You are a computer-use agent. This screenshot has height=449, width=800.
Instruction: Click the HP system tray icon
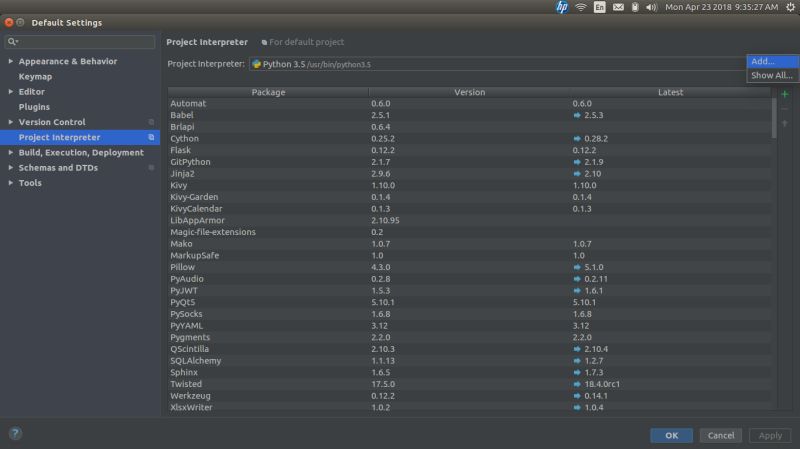(562, 7)
